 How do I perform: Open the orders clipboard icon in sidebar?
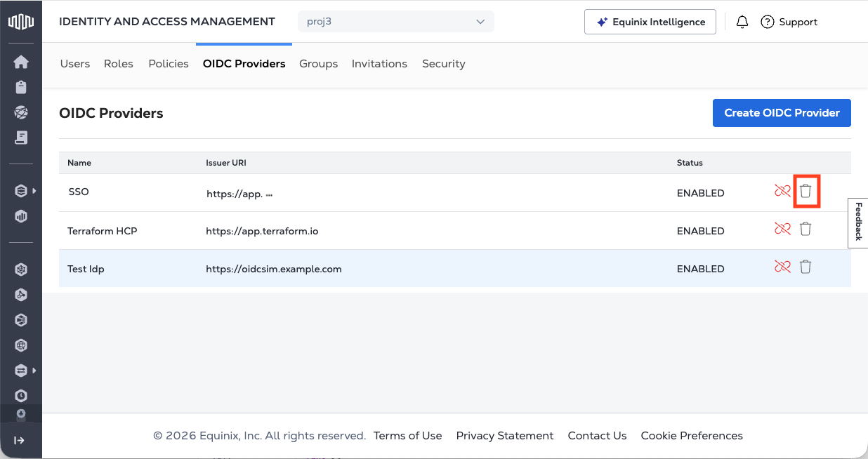(21, 87)
